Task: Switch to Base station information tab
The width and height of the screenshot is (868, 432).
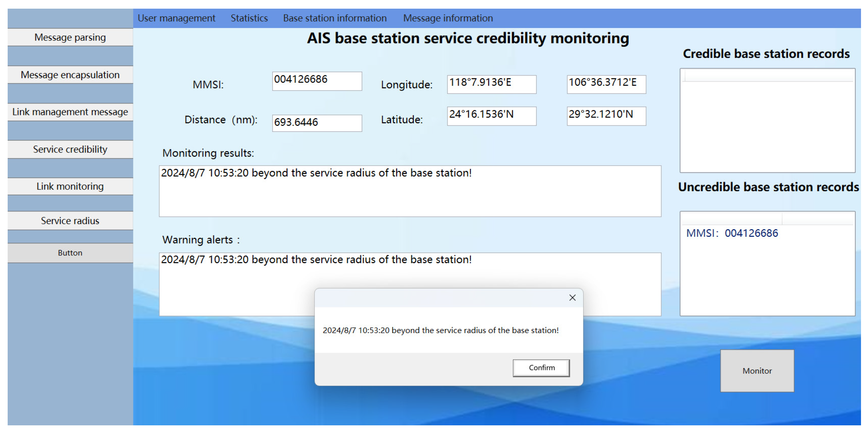Action: click(334, 18)
